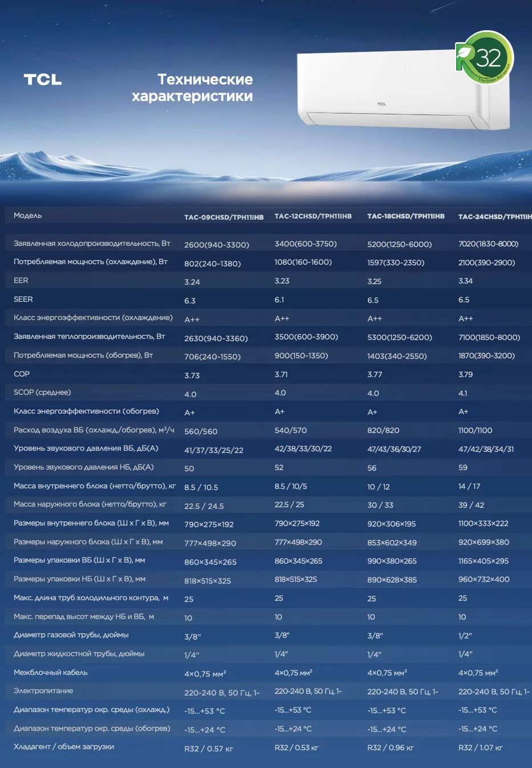This screenshot has width=532, height=768.
Task: Click 'Заявленная холодопроизводительность, Вт' row label
Action: tap(92, 244)
